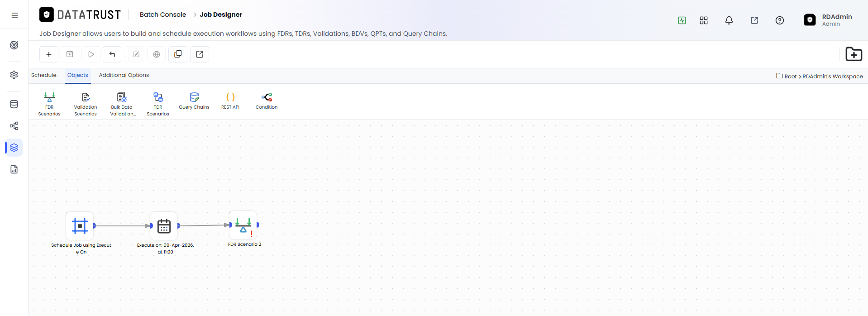Open the notifications bell
Image resolution: width=868 pixels, height=316 pixels.
(729, 20)
